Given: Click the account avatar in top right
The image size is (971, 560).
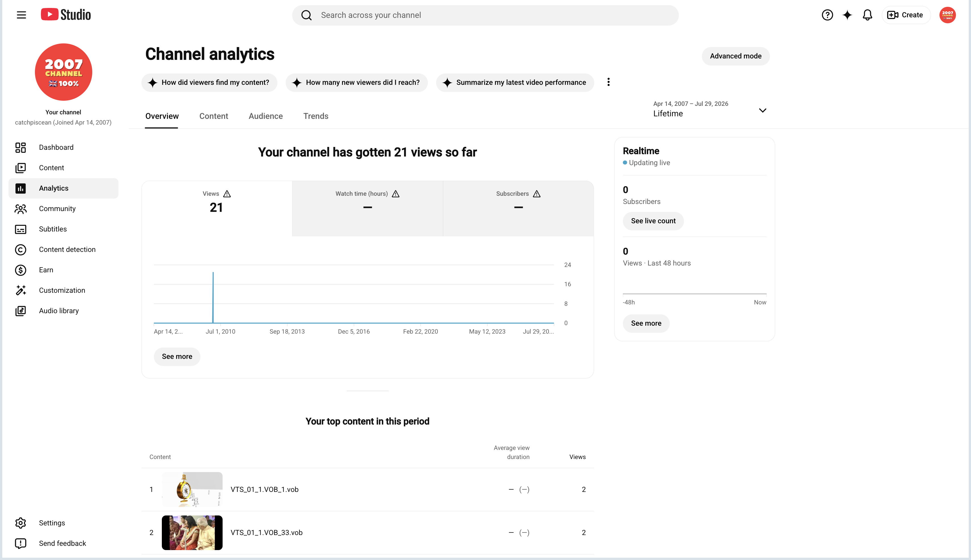Looking at the screenshot, I should click(947, 15).
